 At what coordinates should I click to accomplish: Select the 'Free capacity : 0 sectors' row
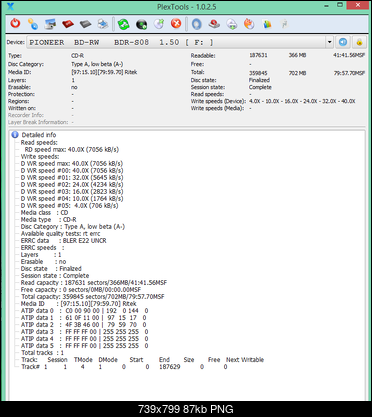[x=81, y=290]
